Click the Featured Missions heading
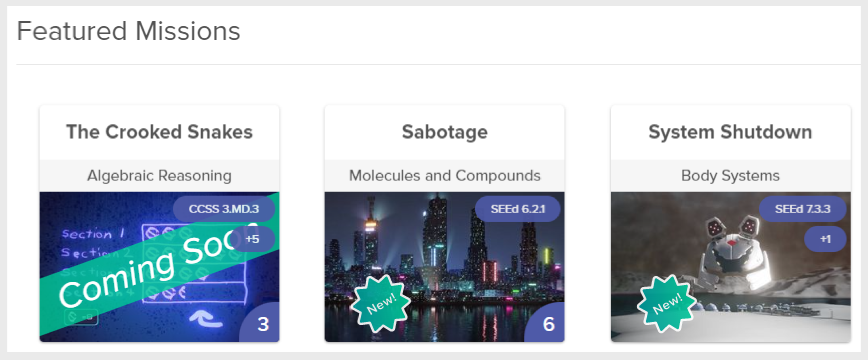Viewport: 868px width, 360px height. 129,31
